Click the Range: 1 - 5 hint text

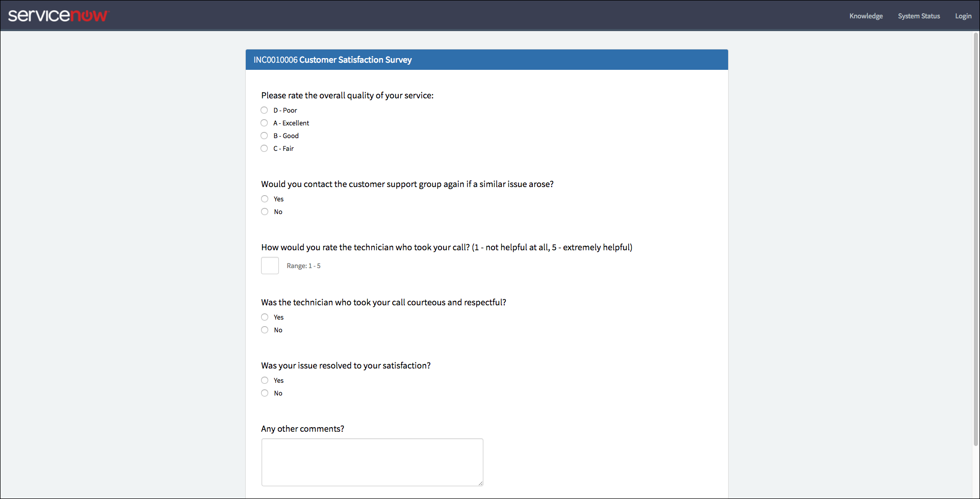303,266
